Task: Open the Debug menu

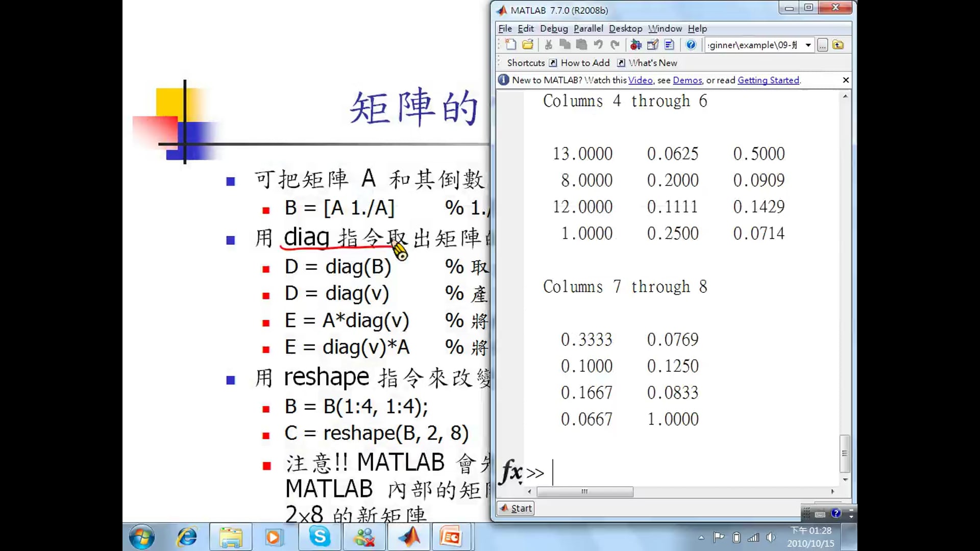Action: (554, 29)
